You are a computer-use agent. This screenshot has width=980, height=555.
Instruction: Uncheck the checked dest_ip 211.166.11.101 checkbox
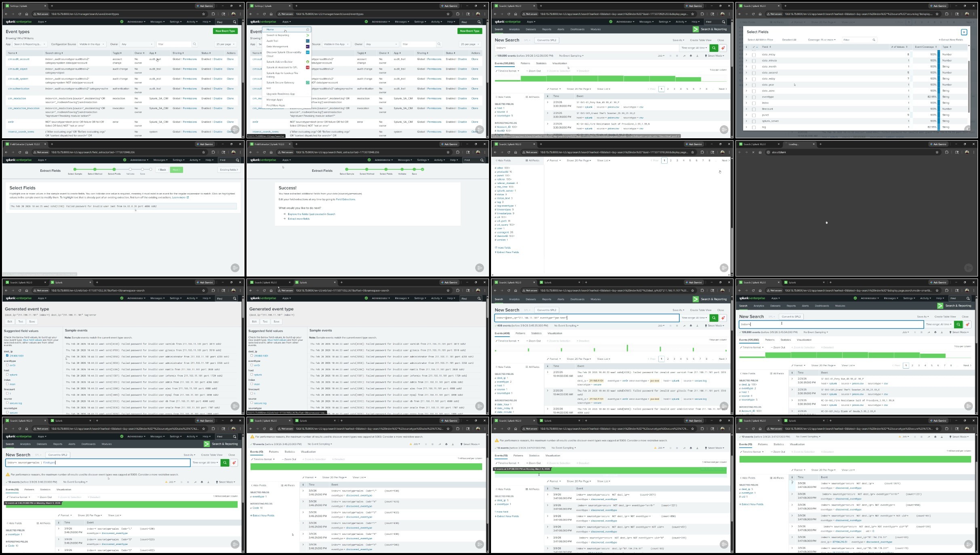(x=7, y=356)
